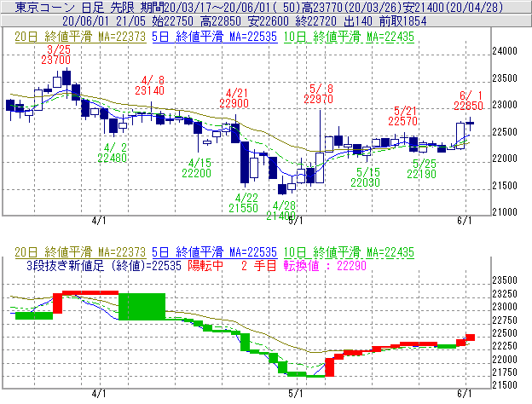Click the upper chart's 10日 終値平滑 MA=22435 legend
Viewport: 532px width, 404px height.
coord(349,37)
